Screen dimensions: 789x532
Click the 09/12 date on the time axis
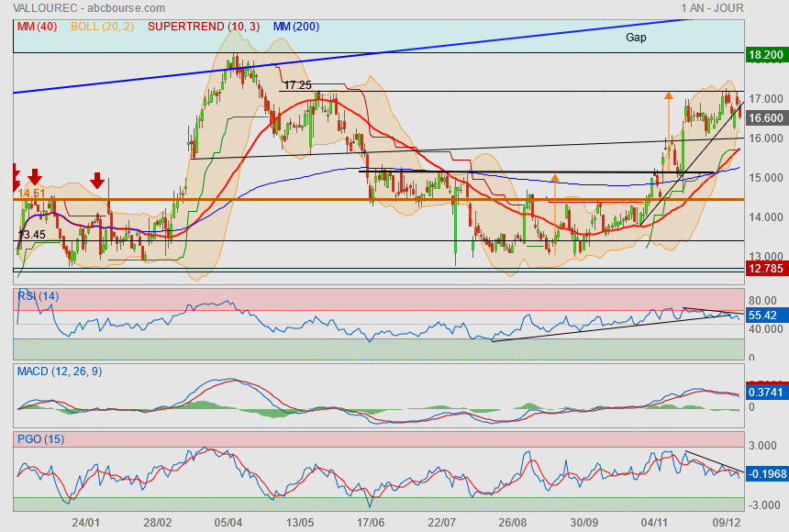(x=727, y=523)
